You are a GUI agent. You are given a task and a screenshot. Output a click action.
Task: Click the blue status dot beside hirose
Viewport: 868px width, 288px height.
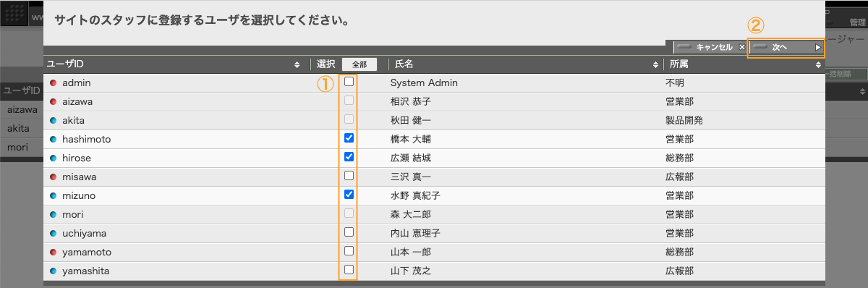pyautogui.click(x=54, y=158)
